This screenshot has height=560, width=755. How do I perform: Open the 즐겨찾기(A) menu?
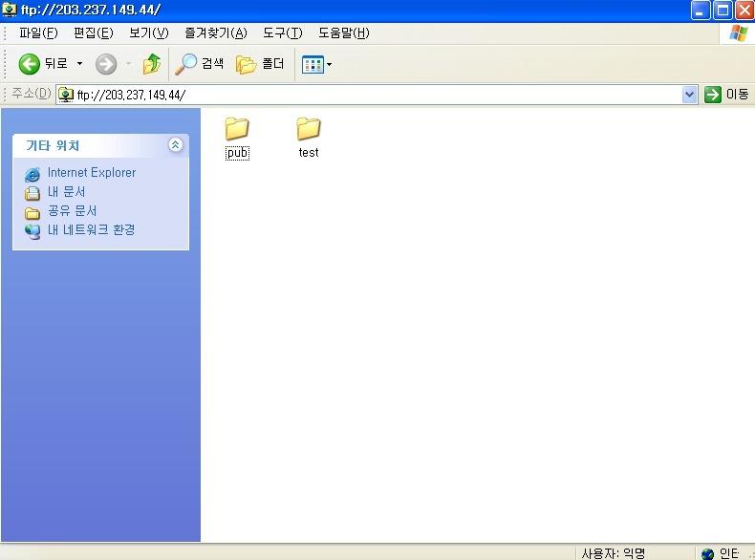(x=216, y=32)
